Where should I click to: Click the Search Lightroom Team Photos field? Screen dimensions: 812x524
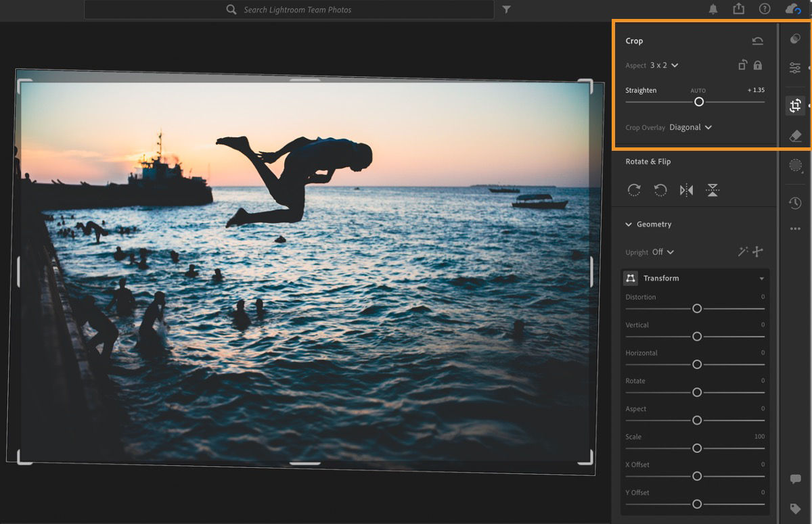pyautogui.click(x=298, y=9)
